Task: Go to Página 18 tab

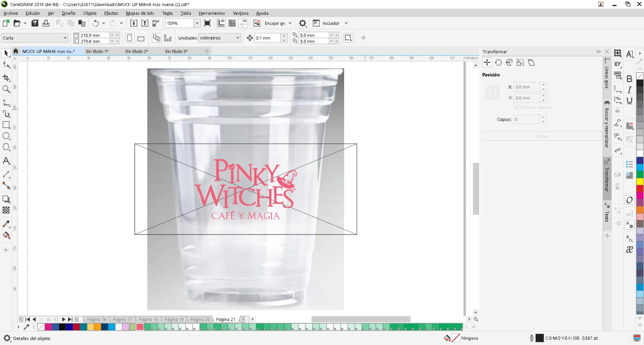Action: (148, 319)
